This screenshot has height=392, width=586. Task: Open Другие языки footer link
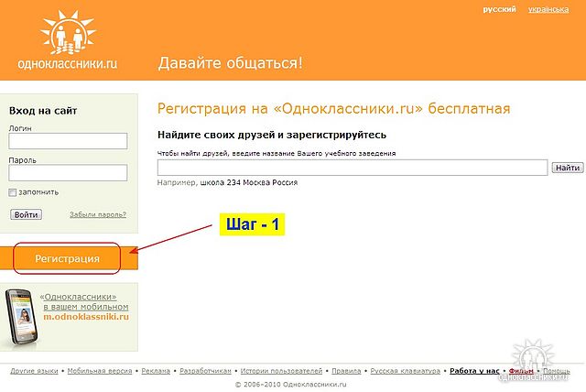[x=34, y=371]
